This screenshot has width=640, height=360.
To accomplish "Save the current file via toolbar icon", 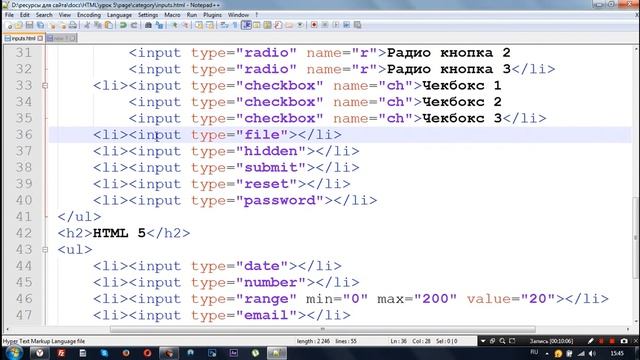I will click(29, 25).
